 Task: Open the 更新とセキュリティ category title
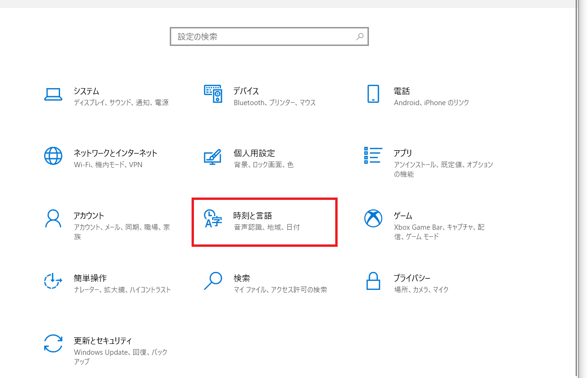[103, 341]
